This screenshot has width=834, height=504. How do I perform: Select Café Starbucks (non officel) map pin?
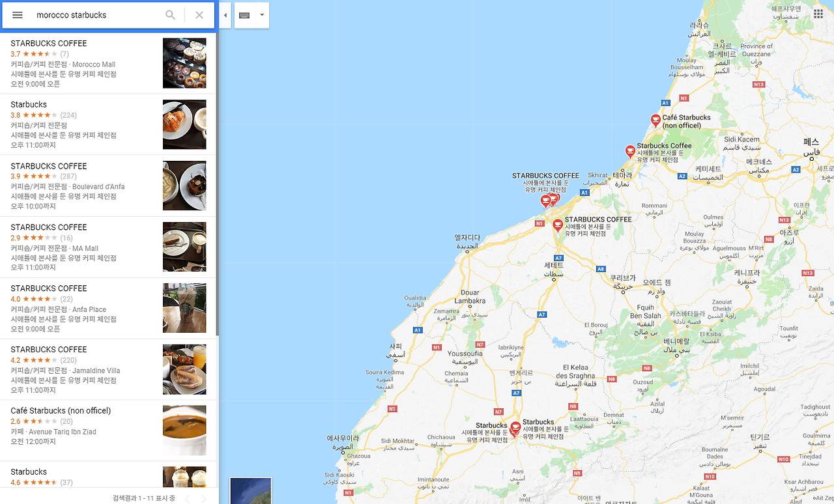tap(655, 120)
